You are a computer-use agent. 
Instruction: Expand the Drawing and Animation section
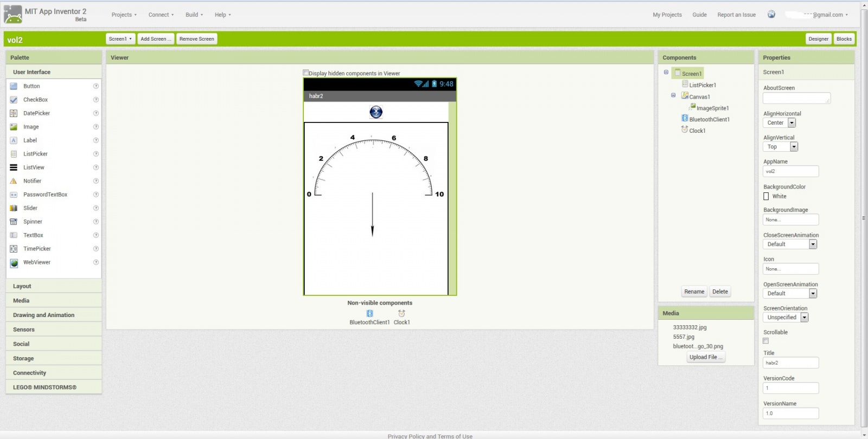coord(54,315)
